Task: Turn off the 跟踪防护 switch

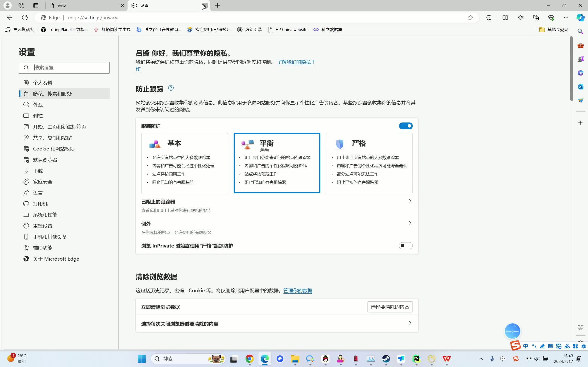Action: [x=405, y=126]
